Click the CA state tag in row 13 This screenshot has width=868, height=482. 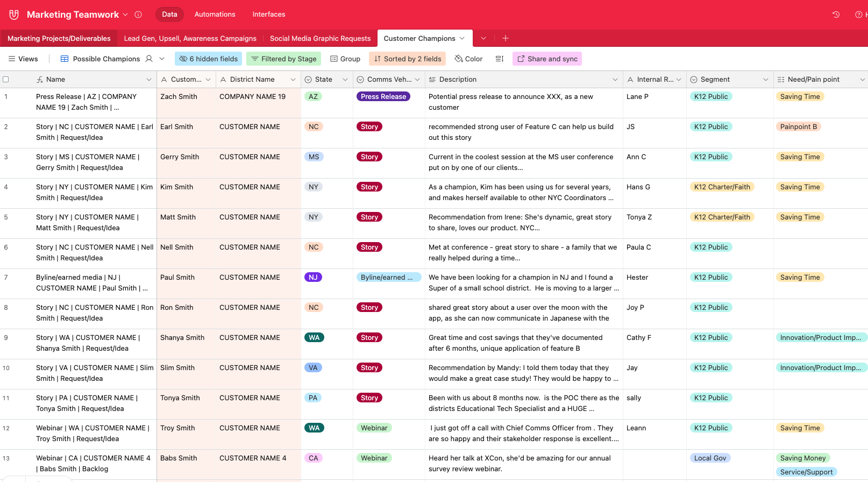(313, 458)
